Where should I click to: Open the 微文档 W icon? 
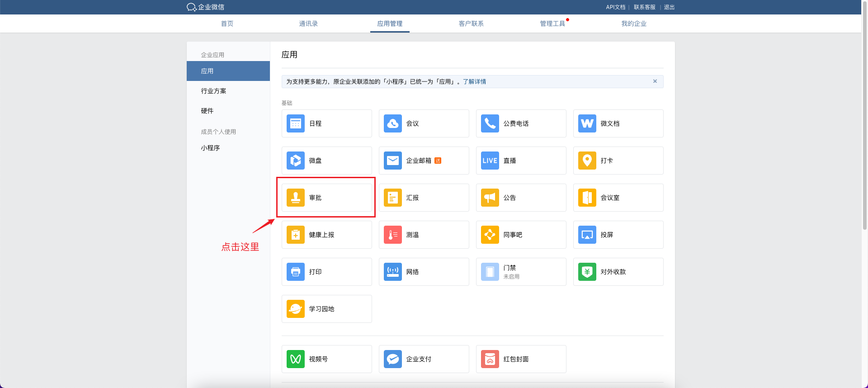click(x=587, y=123)
